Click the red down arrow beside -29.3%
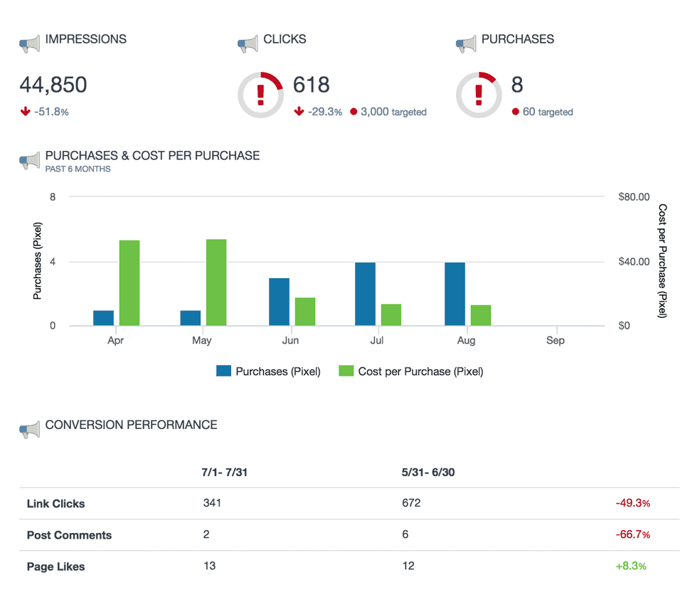 click(x=299, y=111)
